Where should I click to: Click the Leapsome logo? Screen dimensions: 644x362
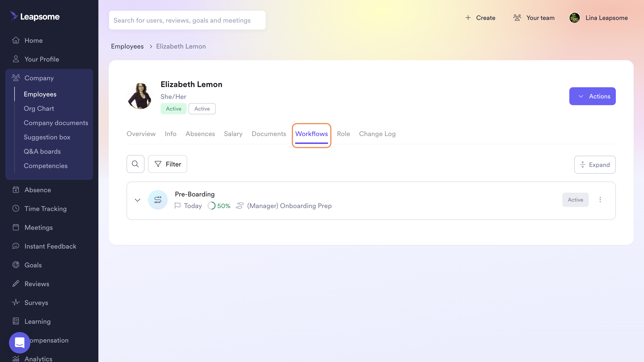pyautogui.click(x=35, y=17)
